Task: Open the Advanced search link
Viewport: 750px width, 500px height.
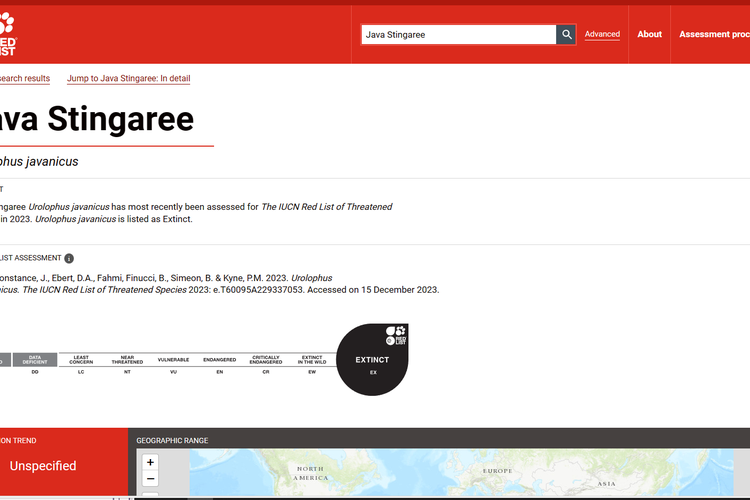Action: (x=602, y=34)
